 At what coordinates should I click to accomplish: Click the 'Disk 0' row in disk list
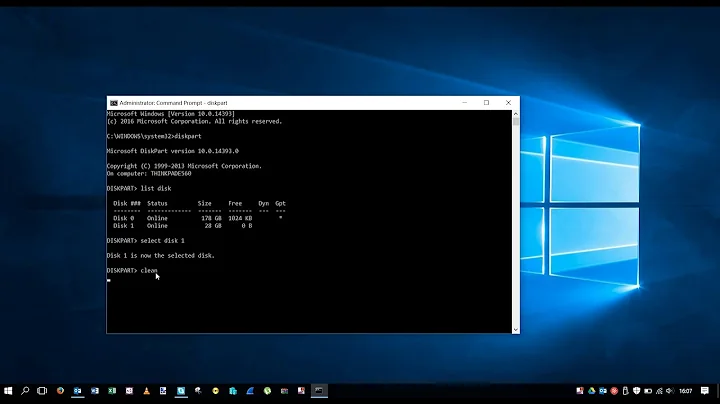coord(198,218)
